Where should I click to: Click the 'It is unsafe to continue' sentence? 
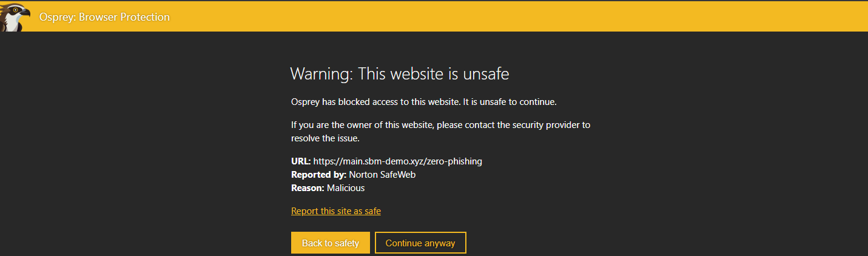[509, 102]
